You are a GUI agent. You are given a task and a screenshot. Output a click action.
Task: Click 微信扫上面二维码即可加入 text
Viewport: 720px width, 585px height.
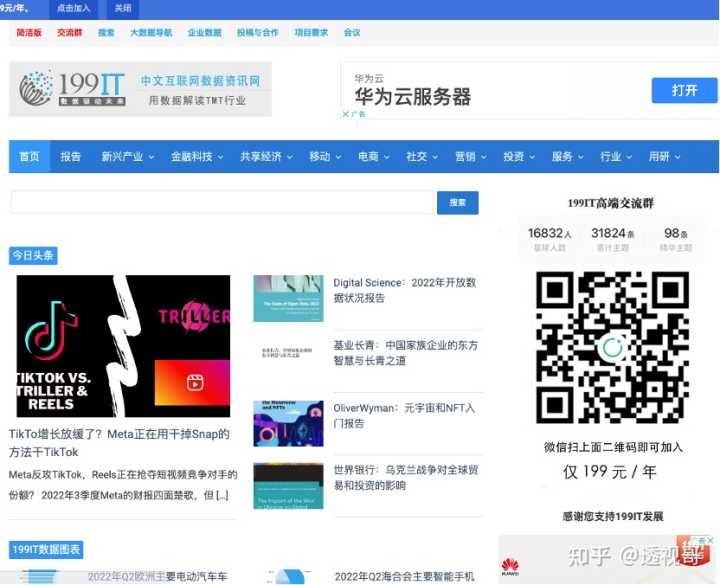click(x=613, y=447)
